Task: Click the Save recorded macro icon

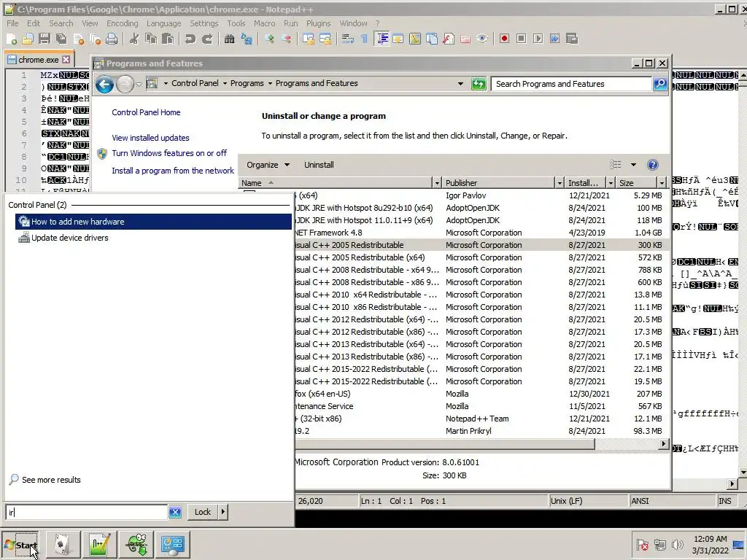Action: point(572,39)
